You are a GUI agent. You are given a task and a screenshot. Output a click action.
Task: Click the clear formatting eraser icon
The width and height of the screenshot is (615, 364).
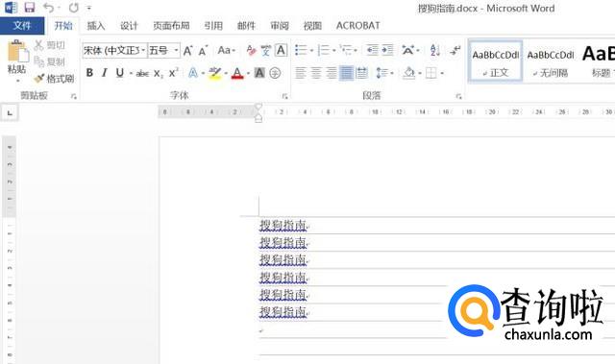click(251, 51)
